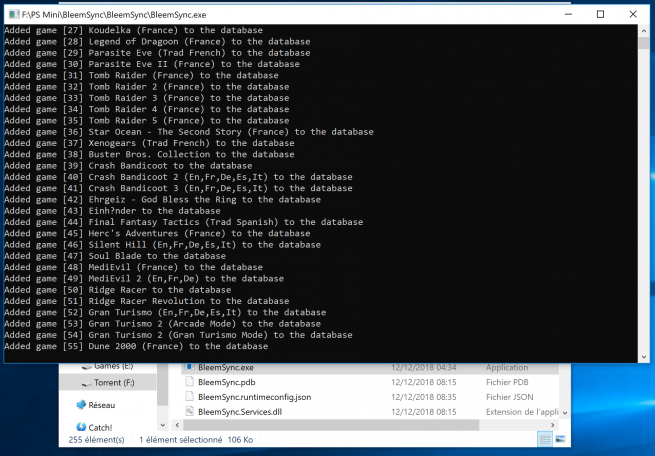Close the BleemSync console window

[636, 14]
